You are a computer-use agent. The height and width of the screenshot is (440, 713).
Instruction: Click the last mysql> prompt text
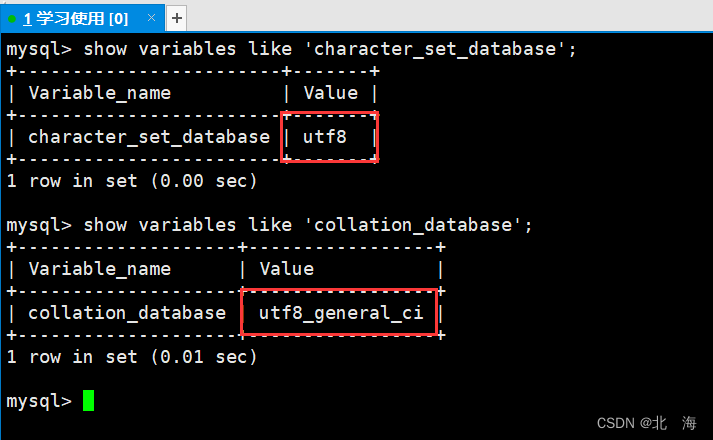39,401
